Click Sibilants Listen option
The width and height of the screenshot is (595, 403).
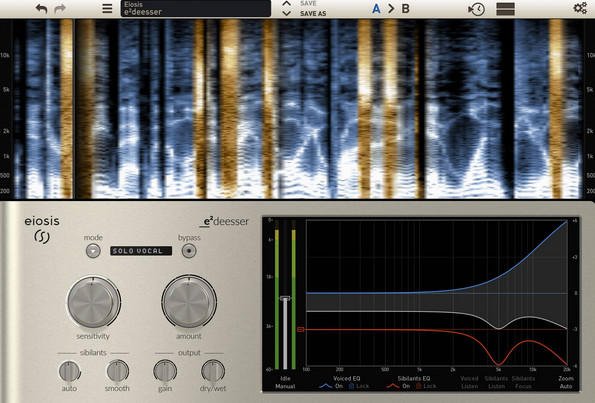tap(496, 382)
